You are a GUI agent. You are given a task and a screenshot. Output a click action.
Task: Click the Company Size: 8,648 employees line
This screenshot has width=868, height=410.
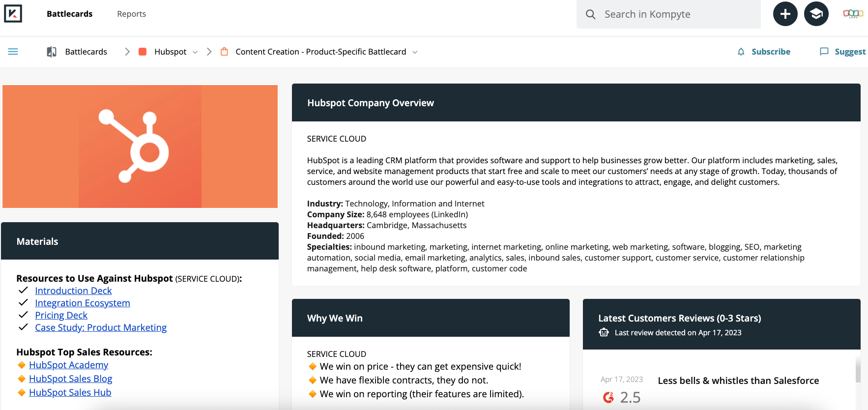tap(387, 214)
